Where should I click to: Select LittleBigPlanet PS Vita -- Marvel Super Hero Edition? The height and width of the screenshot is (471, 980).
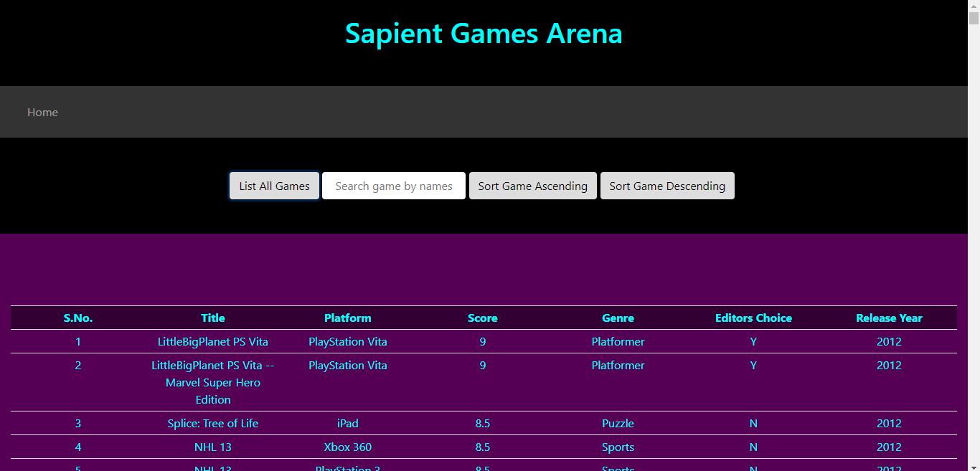[x=213, y=382]
